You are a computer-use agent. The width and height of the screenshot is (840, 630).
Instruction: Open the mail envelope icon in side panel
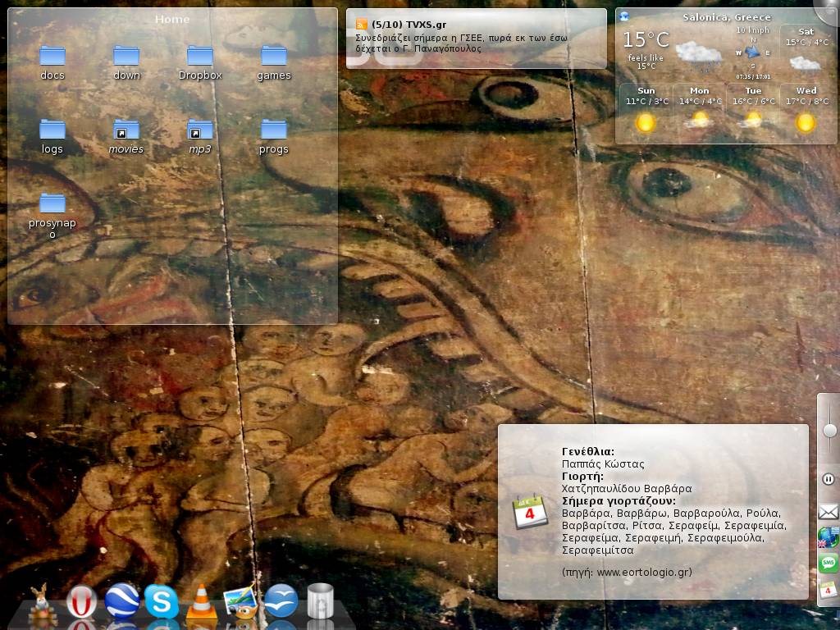pyautogui.click(x=829, y=512)
